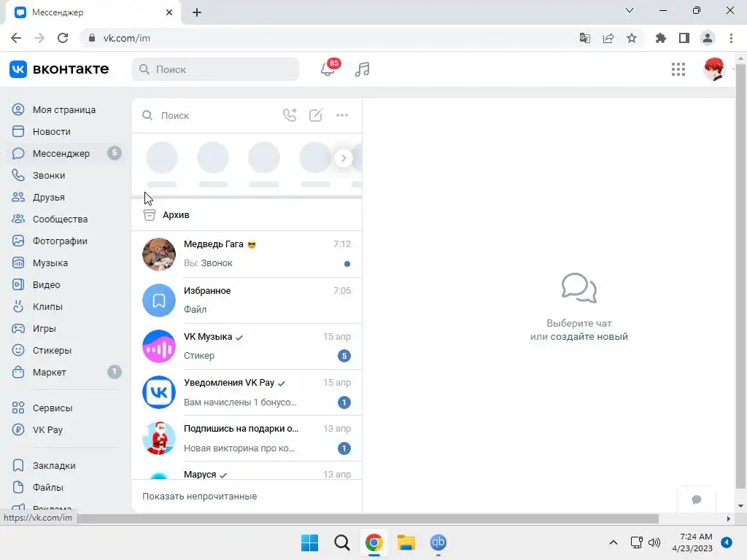Open the Подпишись на подарки chat
The width and height of the screenshot is (747, 560).
click(247, 438)
